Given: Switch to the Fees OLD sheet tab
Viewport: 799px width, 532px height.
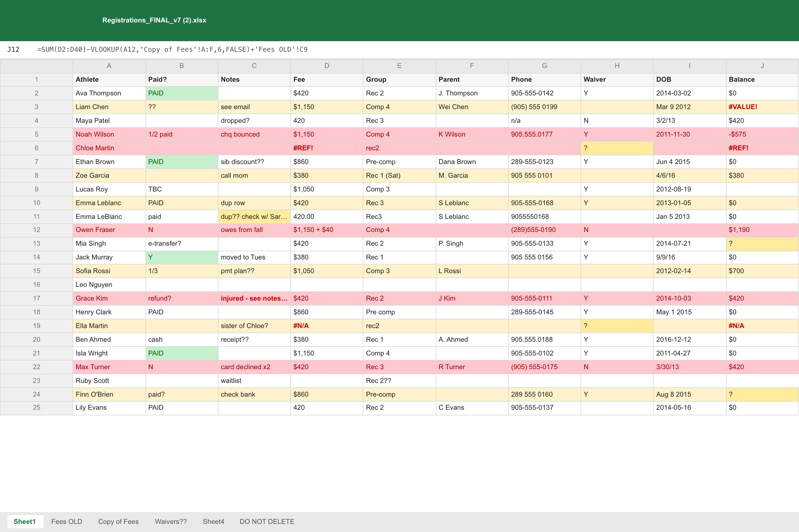Looking at the screenshot, I should pos(66,521).
